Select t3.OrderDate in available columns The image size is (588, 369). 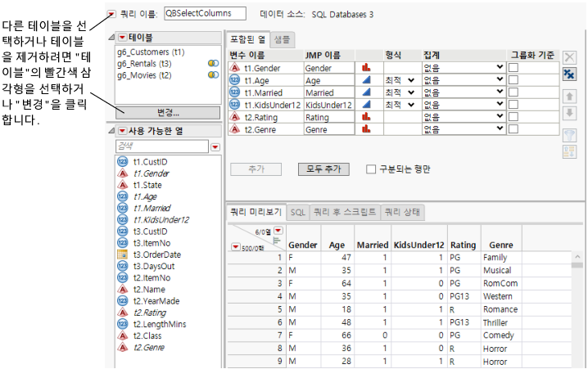click(x=156, y=254)
